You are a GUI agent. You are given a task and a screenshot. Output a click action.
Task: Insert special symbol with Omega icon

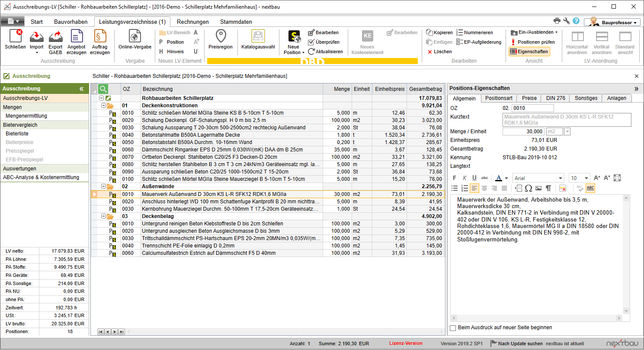(528, 188)
